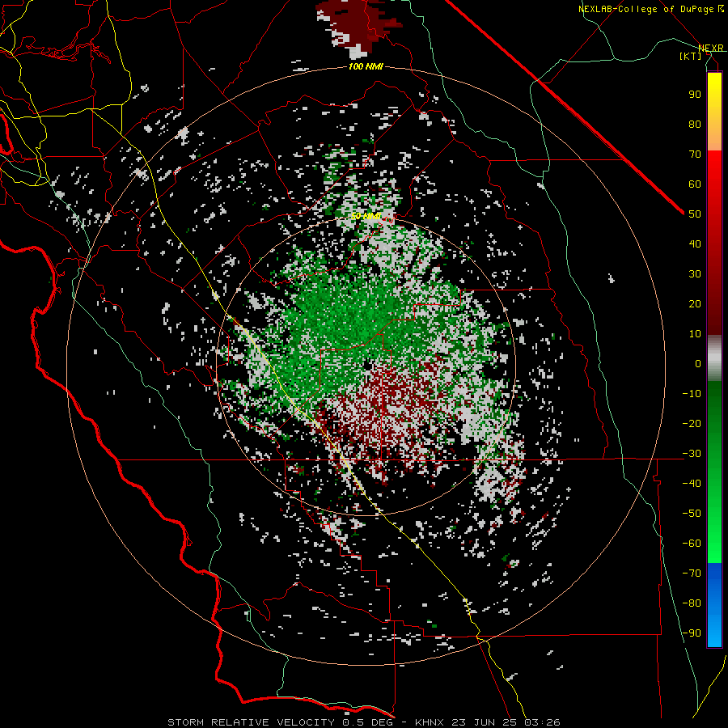Select the -30 knot scale label
Viewport: 728px width, 728px height.
point(692,454)
